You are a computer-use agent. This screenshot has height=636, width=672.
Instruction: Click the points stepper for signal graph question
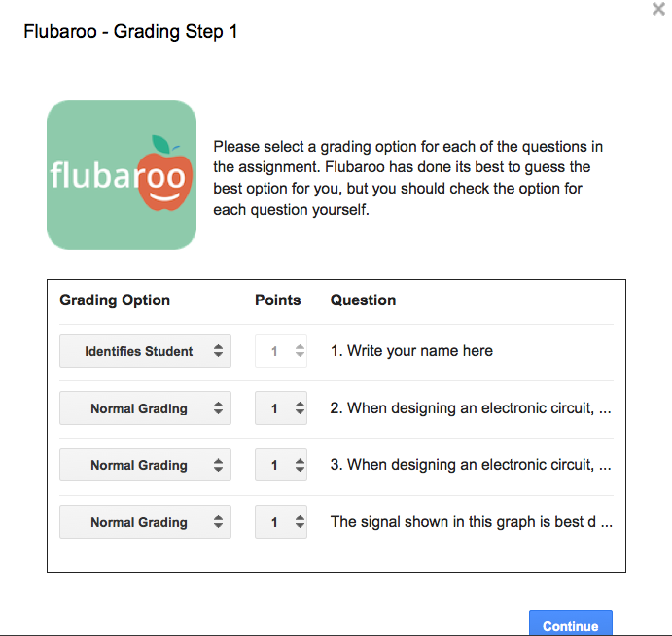[x=281, y=522]
